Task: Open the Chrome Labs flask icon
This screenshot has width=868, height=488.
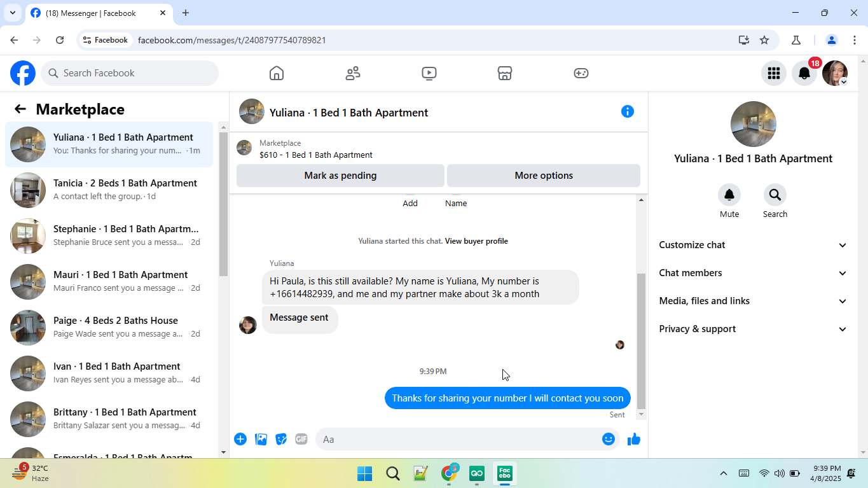Action: click(x=796, y=40)
